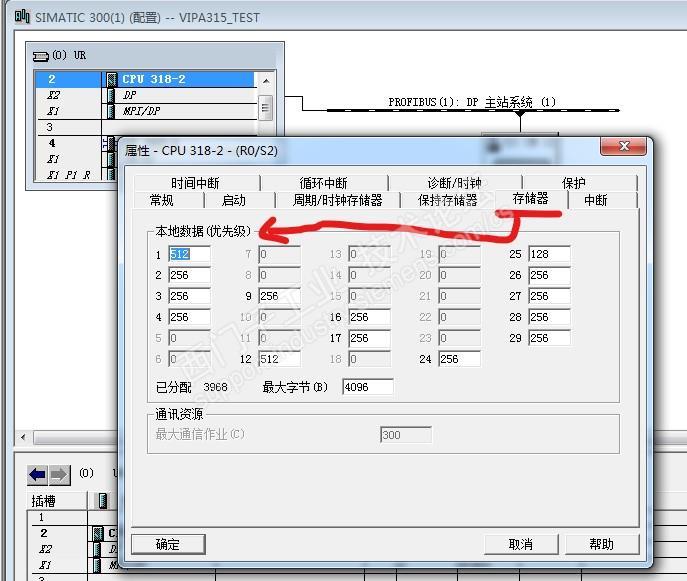Click PROFIBUS(1) DP master system label
The width and height of the screenshot is (687, 581).
tap(472, 103)
